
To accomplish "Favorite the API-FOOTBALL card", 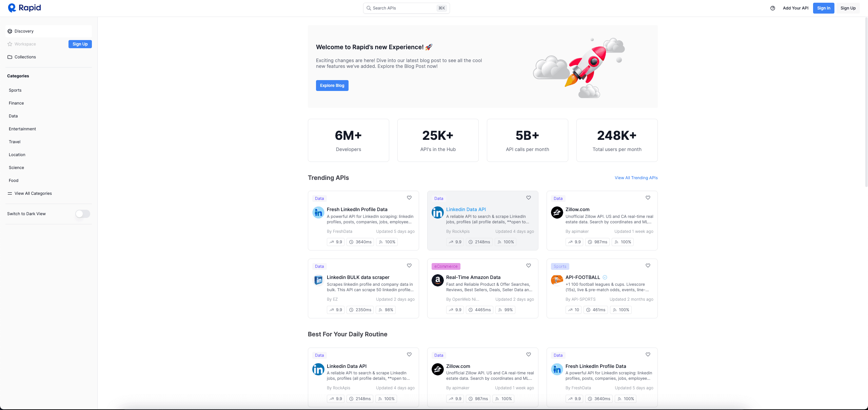I will 648,266.
